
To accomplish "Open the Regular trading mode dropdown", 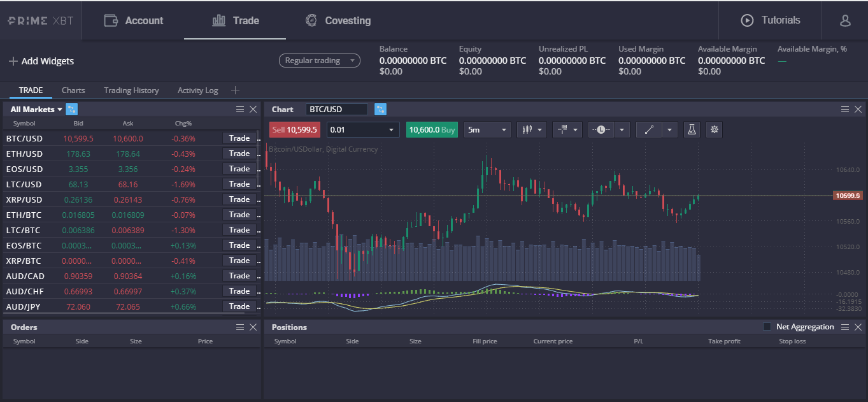I will point(320,60).
